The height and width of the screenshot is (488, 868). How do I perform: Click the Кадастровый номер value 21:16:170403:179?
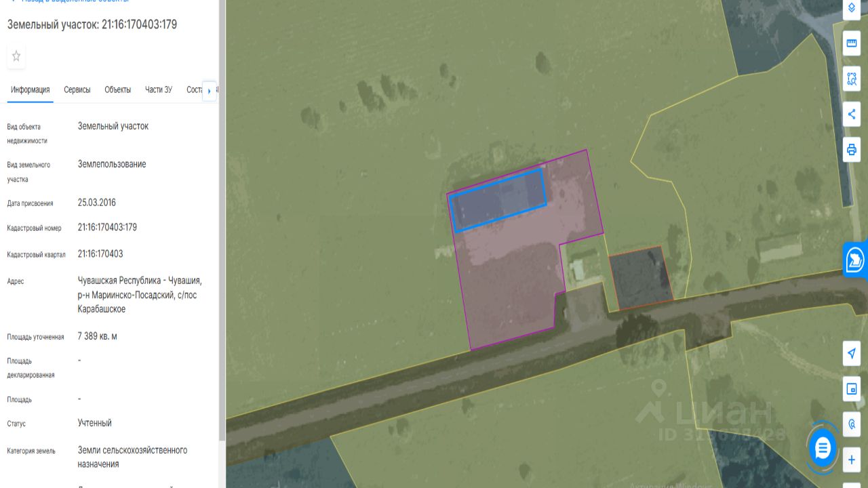pos(107,227)
